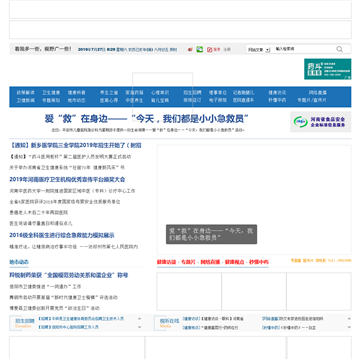The height and width of the screenshot is (360, 360).
Task: Open the 卫健新闻 nav menu item
Action: (26, 100)
